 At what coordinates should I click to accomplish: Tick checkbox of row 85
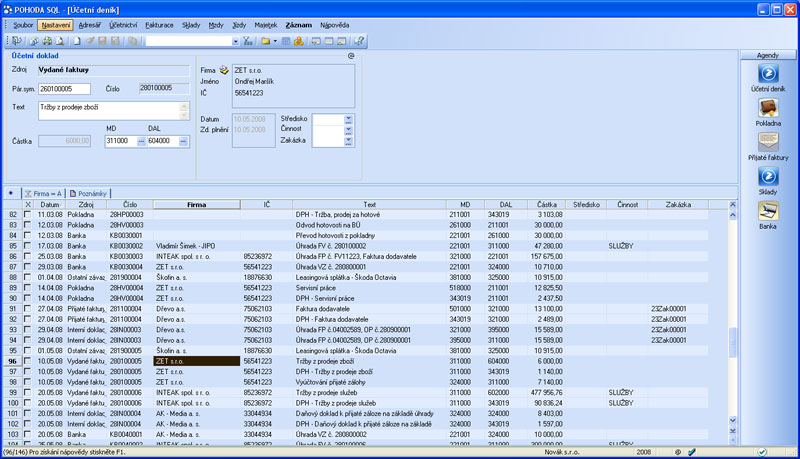pyautogui.click(x=27, y=246)
